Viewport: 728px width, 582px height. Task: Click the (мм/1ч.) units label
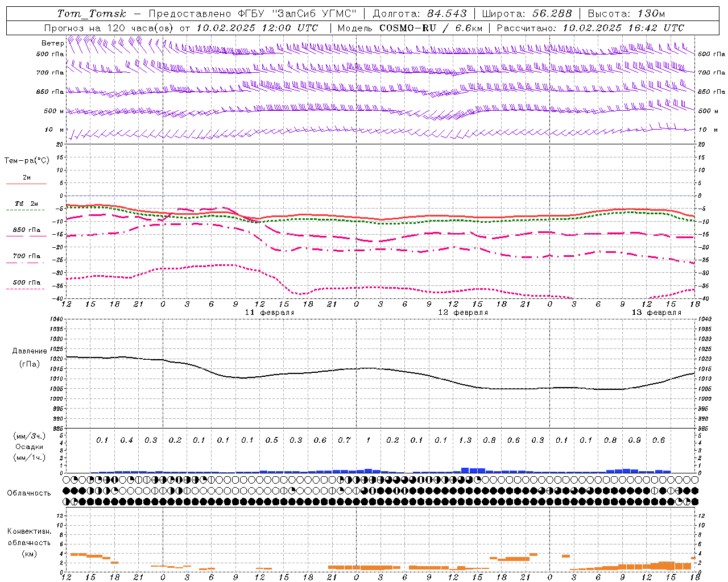click(30, 458)
